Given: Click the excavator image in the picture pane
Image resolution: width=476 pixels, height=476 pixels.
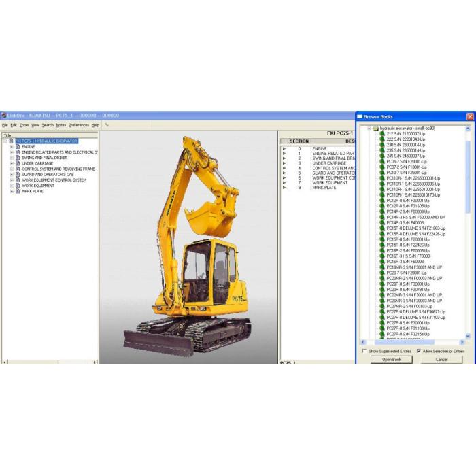Looking at the screenshot, I should pos(188,246).
